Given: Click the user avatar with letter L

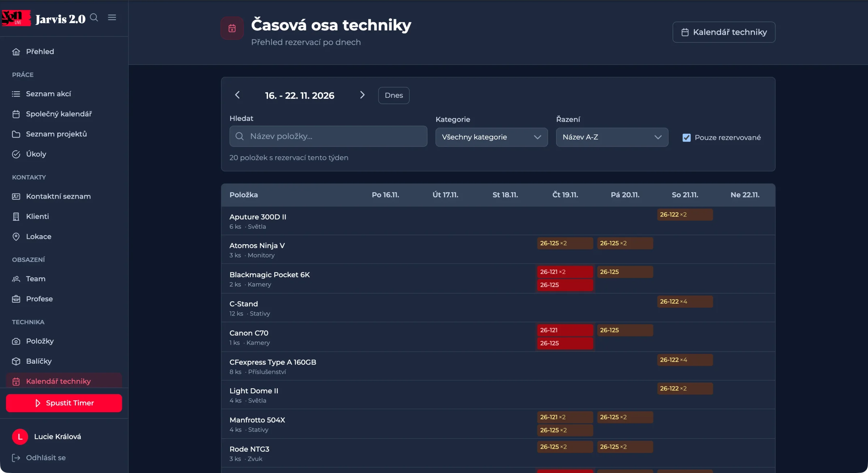Looking at the screenshot, I should (20, 437).
